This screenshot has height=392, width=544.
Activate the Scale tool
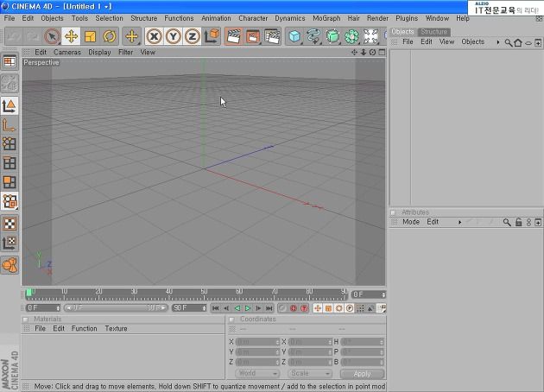(x=90, y=36)
